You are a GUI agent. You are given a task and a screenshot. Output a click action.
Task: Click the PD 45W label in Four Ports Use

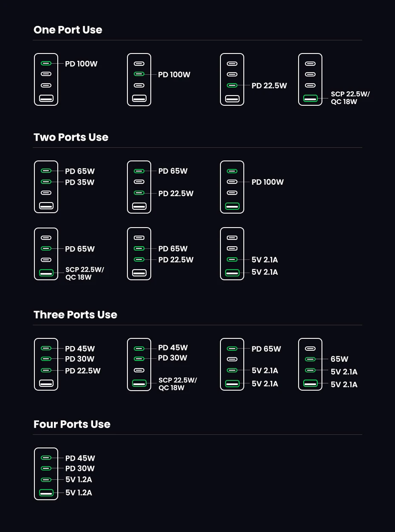[80, 458]
